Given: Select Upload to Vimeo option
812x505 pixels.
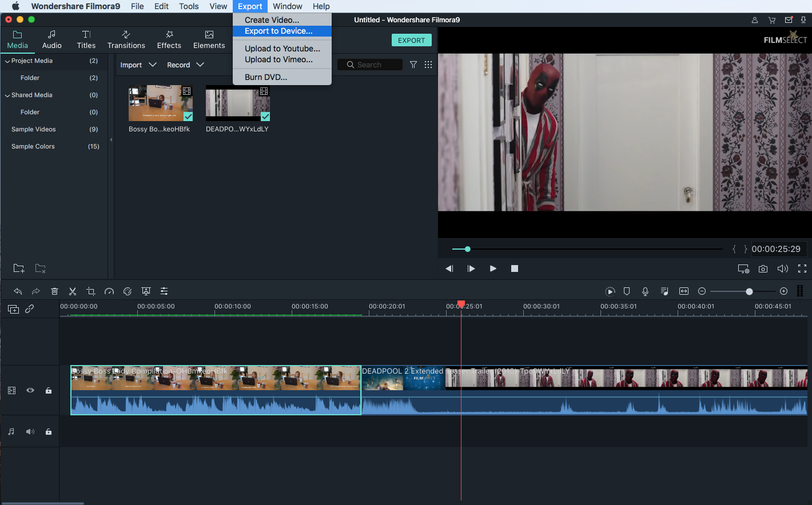Looking at the screenshot, I should click(x=282, y=59).
